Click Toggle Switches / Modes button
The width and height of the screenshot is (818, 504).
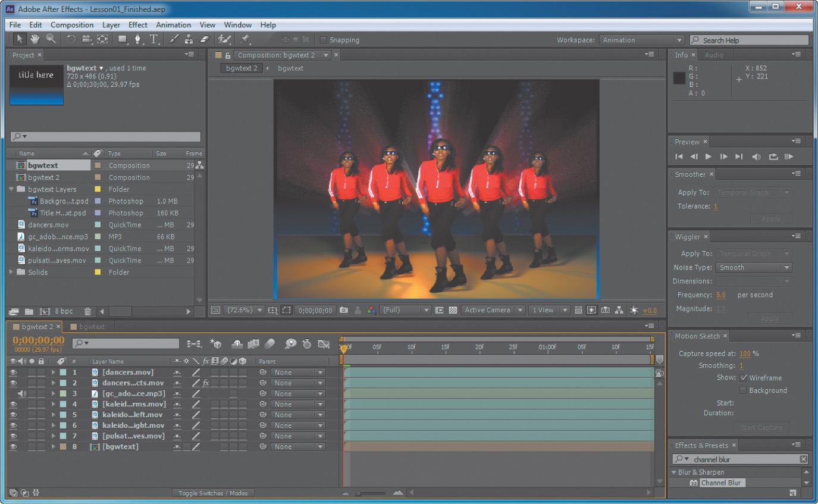[214, 493]
